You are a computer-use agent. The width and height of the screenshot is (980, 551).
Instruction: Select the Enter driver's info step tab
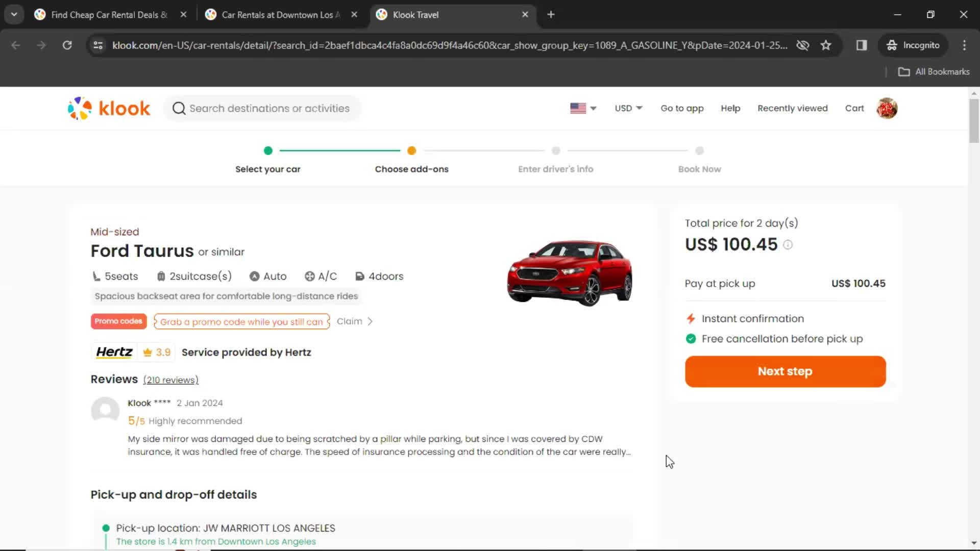coord(555,160)
